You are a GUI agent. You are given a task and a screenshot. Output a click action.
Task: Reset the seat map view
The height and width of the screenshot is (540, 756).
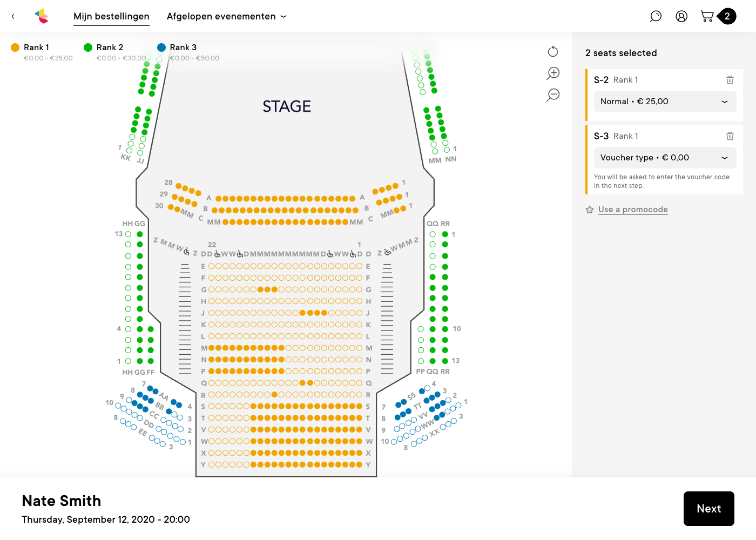point(553,51)
